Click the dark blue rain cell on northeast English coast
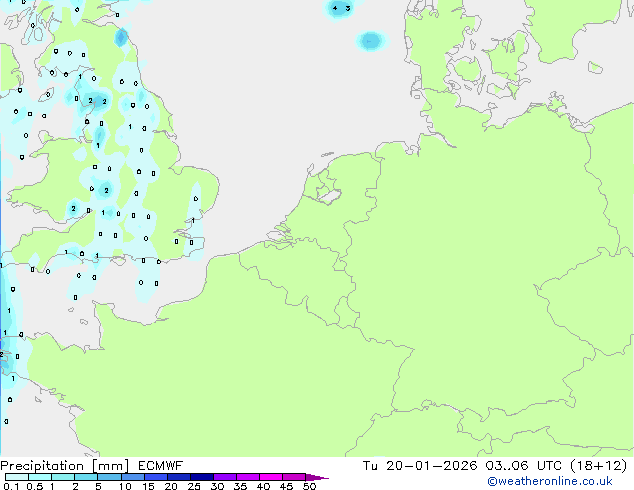The image size is (634, 490). tap(121, 38)
